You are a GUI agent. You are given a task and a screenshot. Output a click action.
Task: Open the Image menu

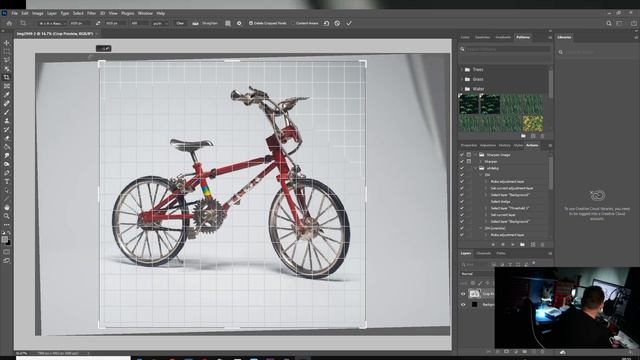(x=38, y=13)
